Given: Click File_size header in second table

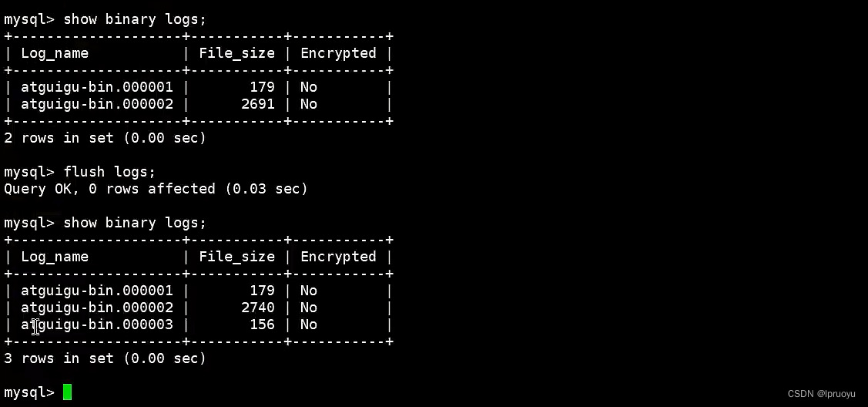Looking at the screenshot, I should coord(237,257).
